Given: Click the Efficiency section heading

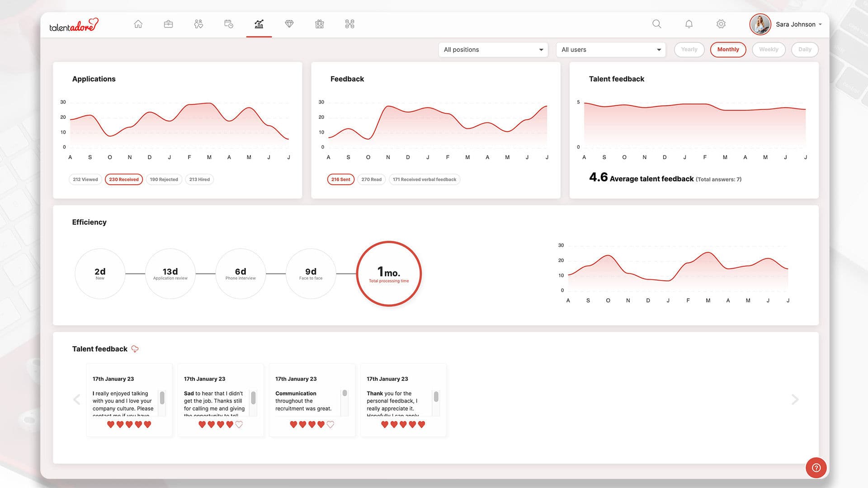Looking at the screenshot, I should [x=90, y=222].
